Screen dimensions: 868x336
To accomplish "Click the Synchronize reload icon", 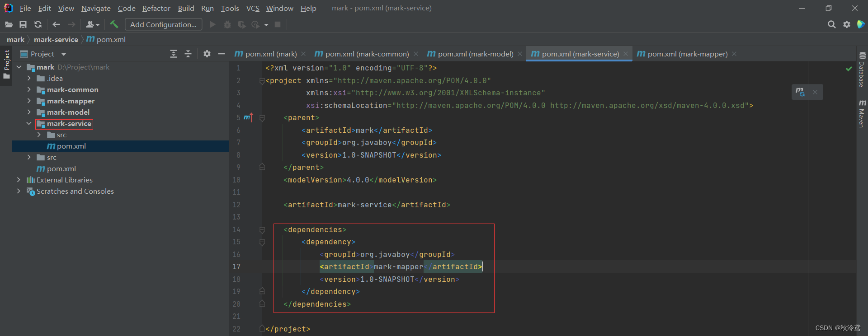I will (38, 24).
